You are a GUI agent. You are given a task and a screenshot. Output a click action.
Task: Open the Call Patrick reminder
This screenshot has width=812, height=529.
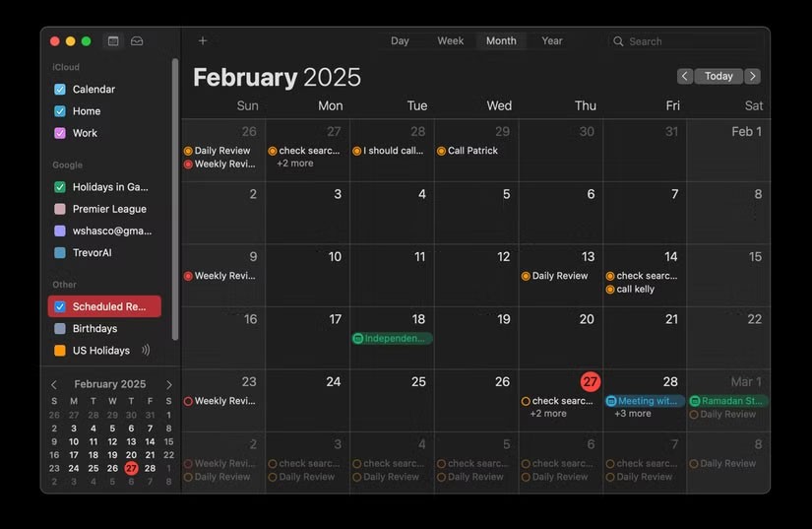pos(472,151)
